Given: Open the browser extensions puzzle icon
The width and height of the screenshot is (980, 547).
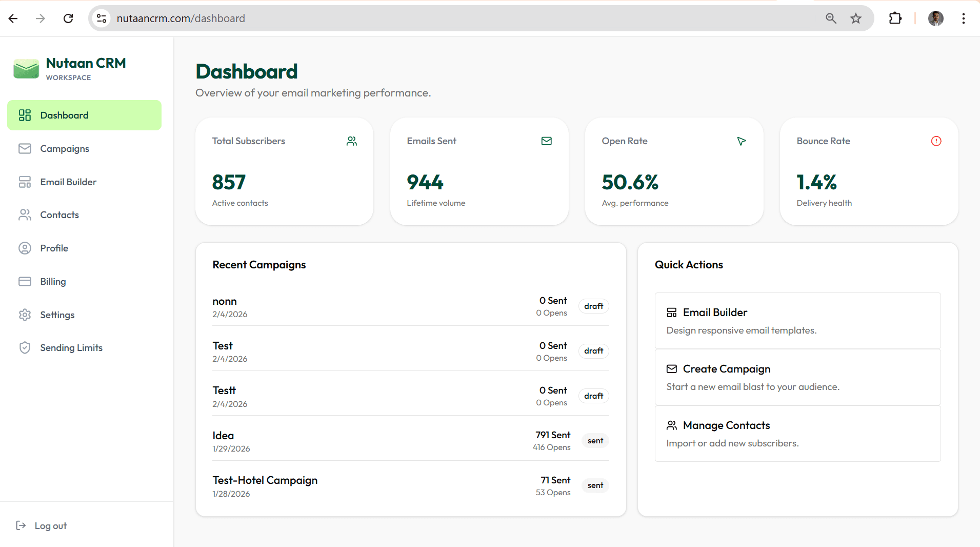Looking at the screenshot, I should point(895,18).
